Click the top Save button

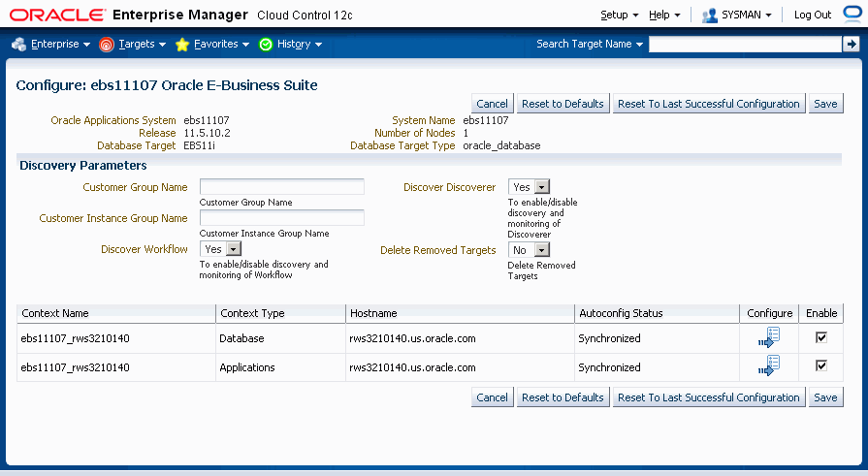(825, 104)
